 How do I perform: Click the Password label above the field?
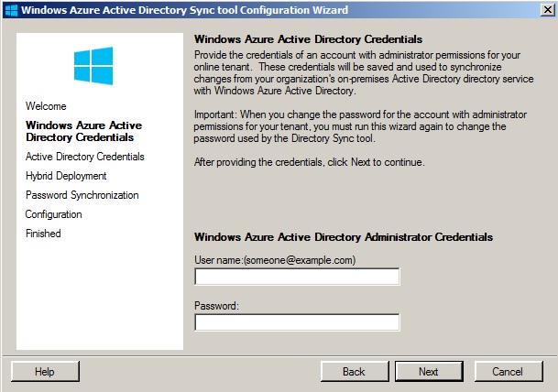click(216, 306)
